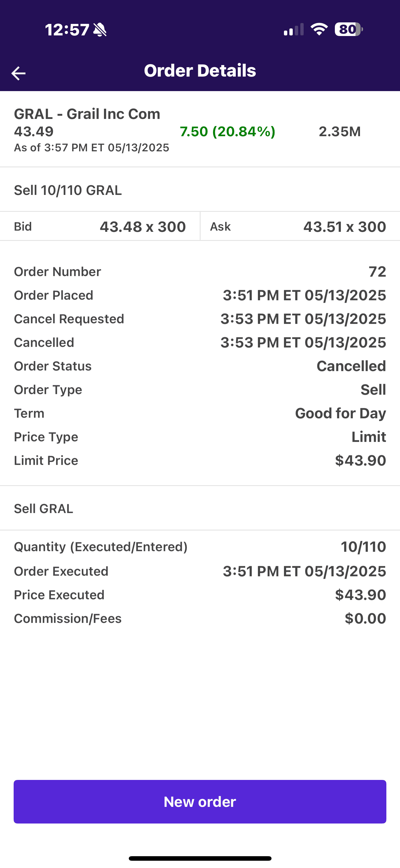The height and width of the screenshot is (868, 400).
Task: Tap the GRAL - Grail Inc Com heading
Action: tap(87, 114)
